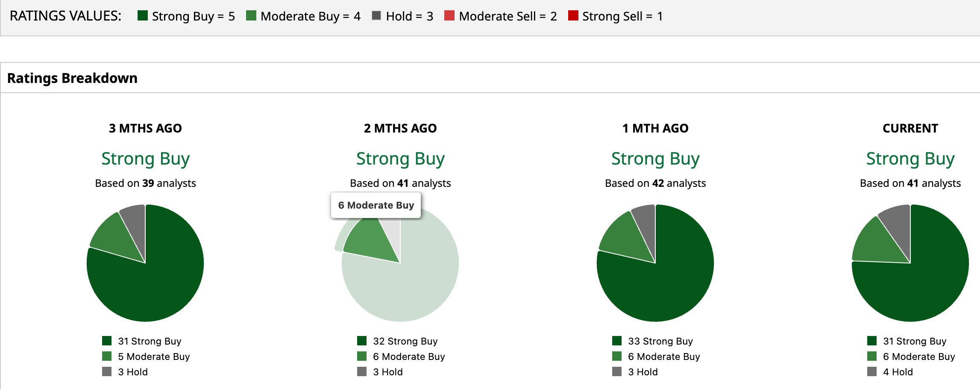Click the Moderate Buy legend color square
This screenshot has height=389, width=980.
point(251,16)
